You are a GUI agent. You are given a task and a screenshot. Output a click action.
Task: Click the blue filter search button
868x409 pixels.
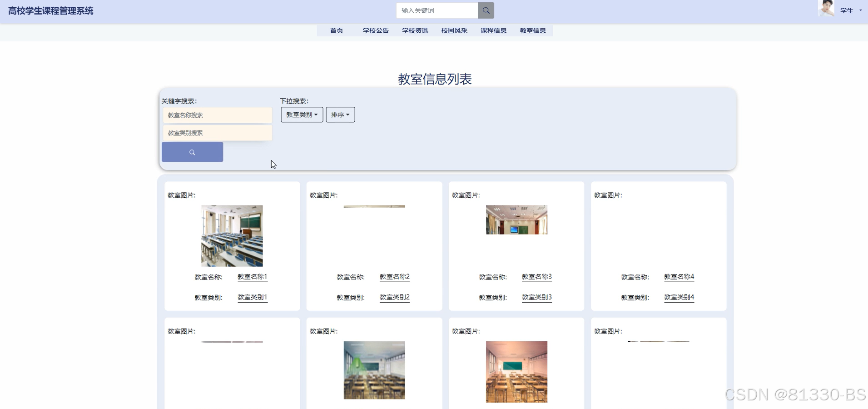(192, 152)
